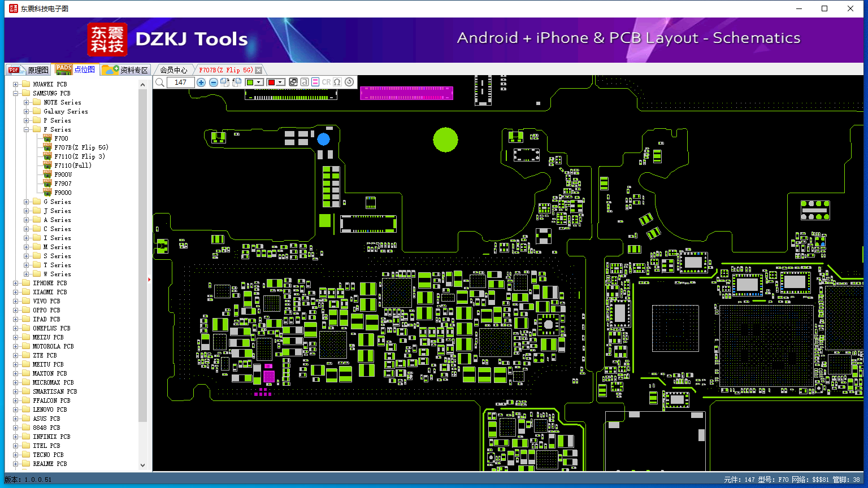Open the F7110(Full) file icon

[47, 165]
